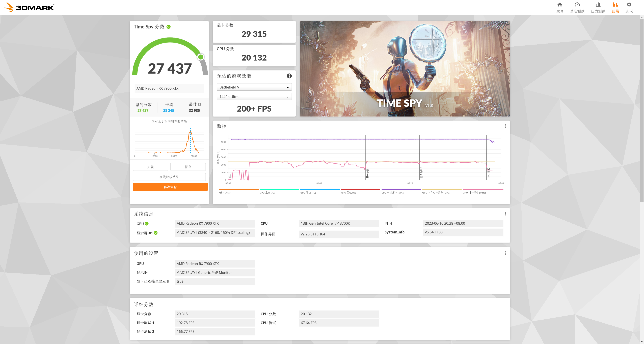The image size is (644, 344).
Task: Click the info icon next to 最佳
Action: point(200,104)
